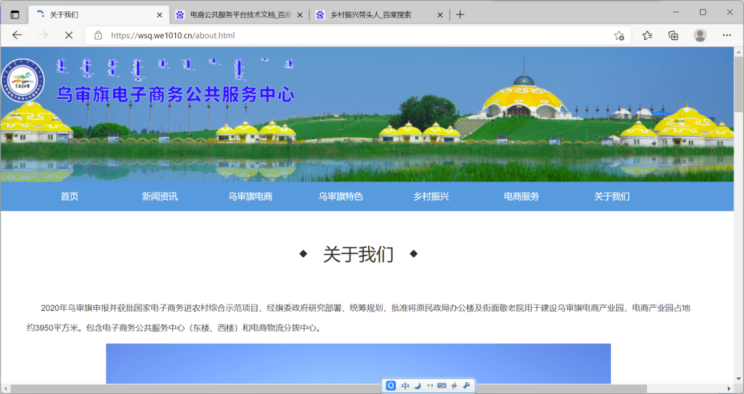Close the 关于我们 tab
This screenshot has height=394, width=744.
159,15
